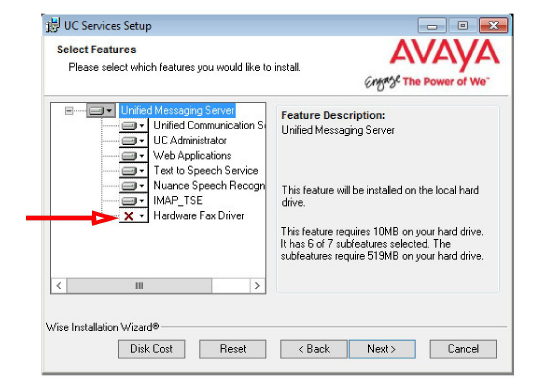Select the UC Administrator feature label
This screenshot has width=555, height=387.
[190, 141]
